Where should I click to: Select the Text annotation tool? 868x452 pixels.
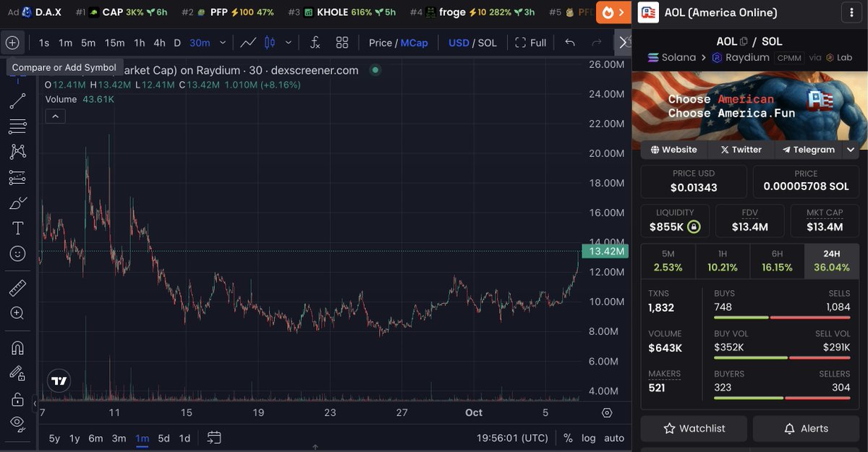(17, 229)
